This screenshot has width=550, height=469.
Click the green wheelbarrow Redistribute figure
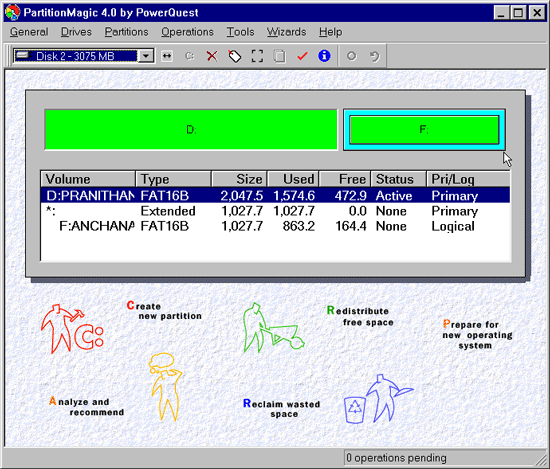(274, 328)
